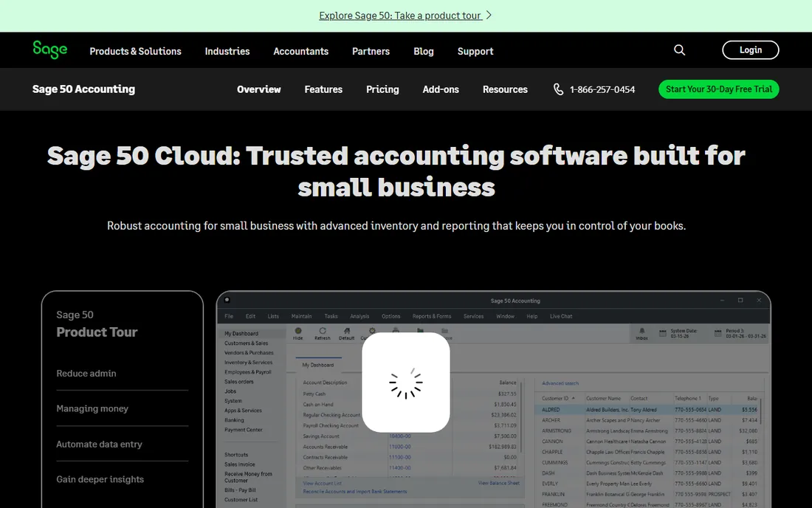Select Managing money in Product Tour
The height and width of the screenshot is (508, 812).
coord(92,408)
